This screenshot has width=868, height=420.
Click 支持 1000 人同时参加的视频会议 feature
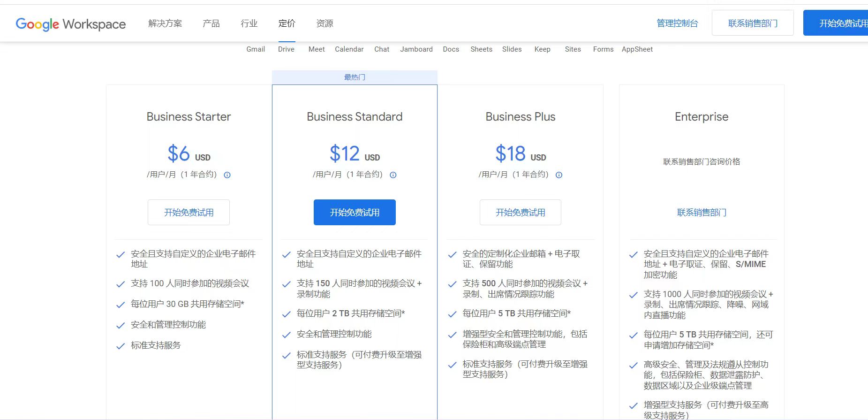point(708,305)
